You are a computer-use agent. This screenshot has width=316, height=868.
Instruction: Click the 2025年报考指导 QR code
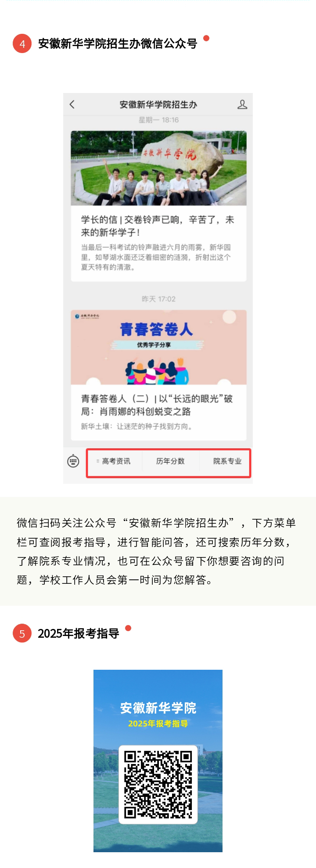coord(158,785)
